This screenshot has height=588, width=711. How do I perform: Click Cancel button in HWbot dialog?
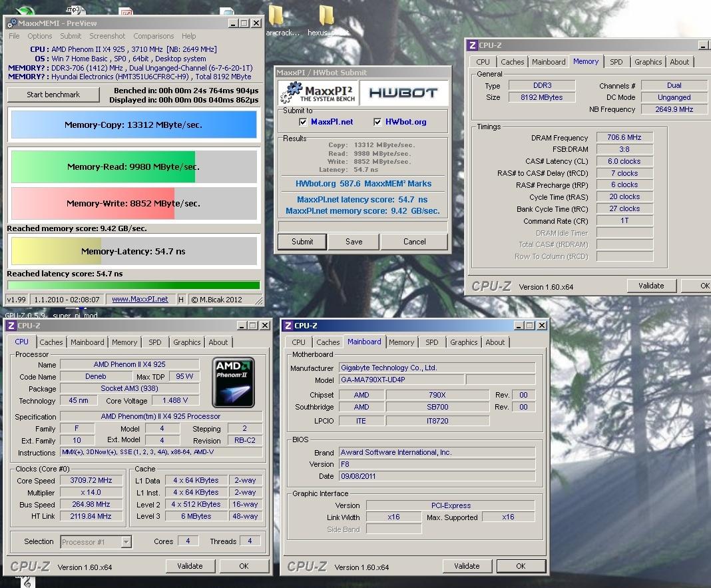tap(415, 241)
